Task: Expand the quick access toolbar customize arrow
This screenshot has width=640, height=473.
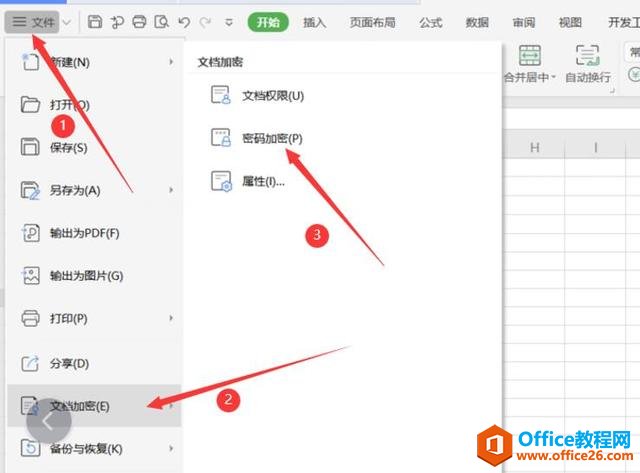Action: 229,22
